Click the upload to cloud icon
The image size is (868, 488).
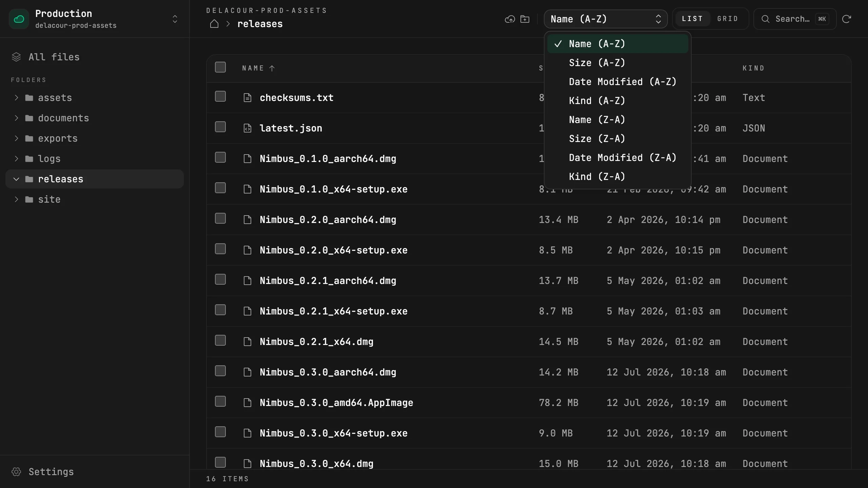point(510,19)
